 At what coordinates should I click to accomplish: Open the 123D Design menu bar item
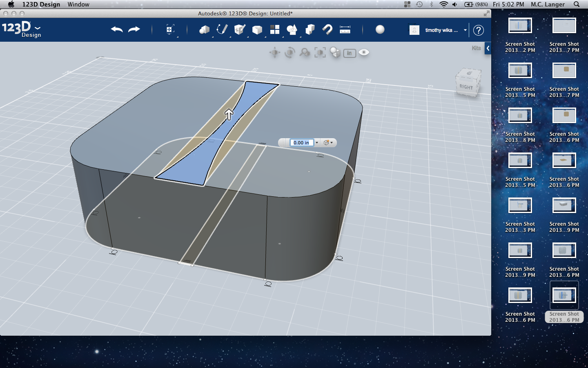tap(41, 4)
